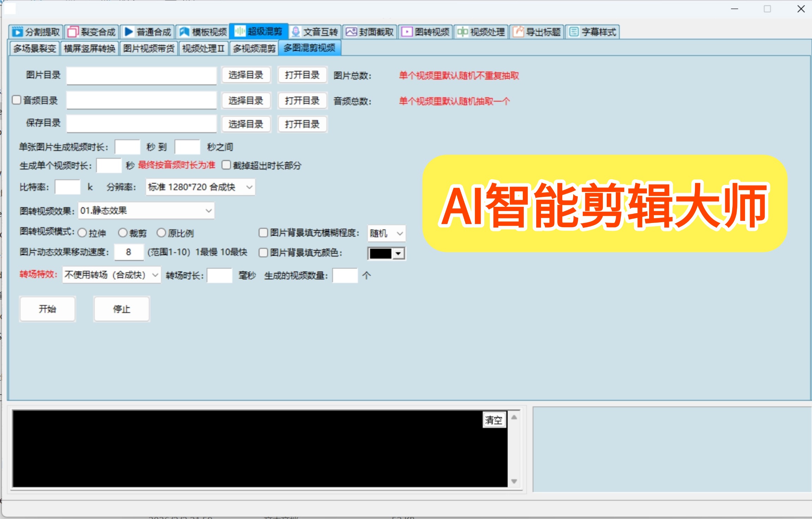The image size is (812, 519).
Task: Click the 分割提取 clapperboard icon
Action: (17, 31)
